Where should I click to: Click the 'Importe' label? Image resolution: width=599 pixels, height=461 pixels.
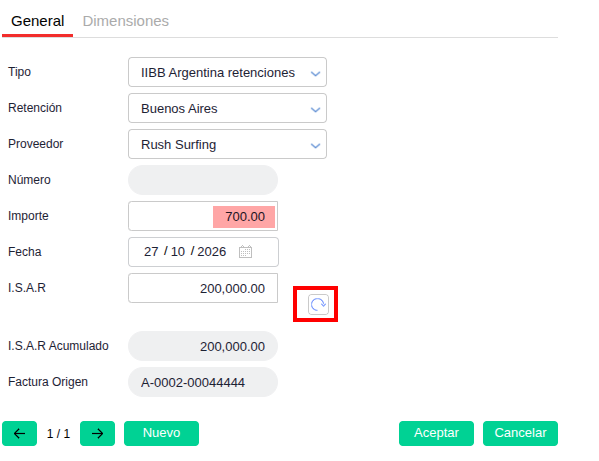tap(28, 216)
